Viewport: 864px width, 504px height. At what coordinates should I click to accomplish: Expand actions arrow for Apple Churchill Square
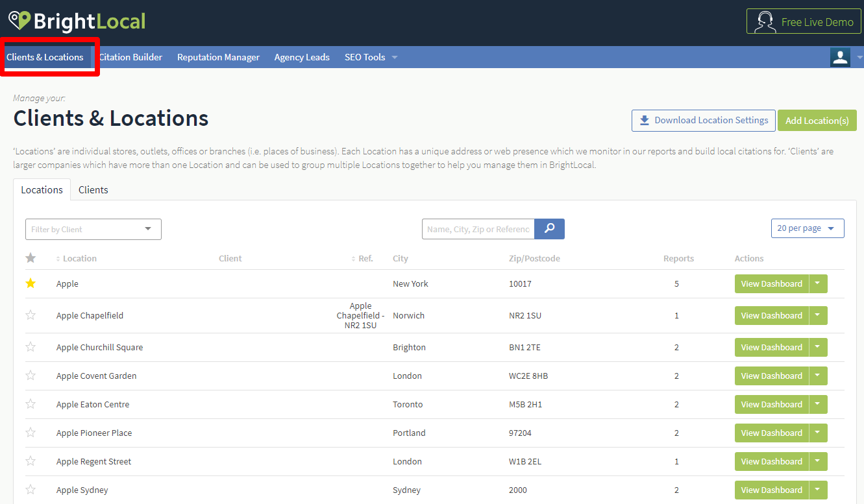click(x=818, y=347)
